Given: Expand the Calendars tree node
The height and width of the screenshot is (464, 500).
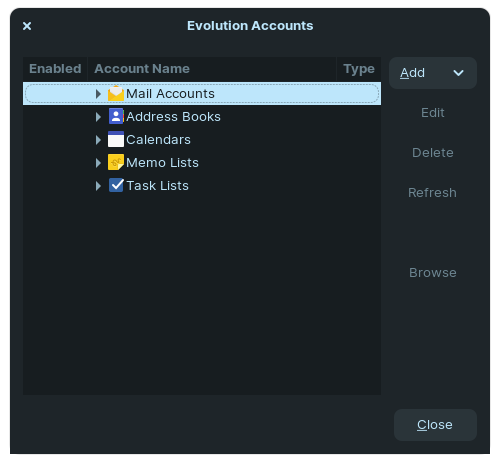Looking at the screenshot, I should (98, 140).
